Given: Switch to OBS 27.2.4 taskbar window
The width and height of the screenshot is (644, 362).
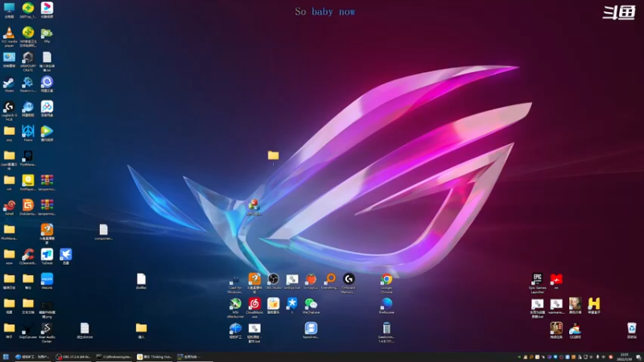Looking at the screenshot, I should coord(73,356).
